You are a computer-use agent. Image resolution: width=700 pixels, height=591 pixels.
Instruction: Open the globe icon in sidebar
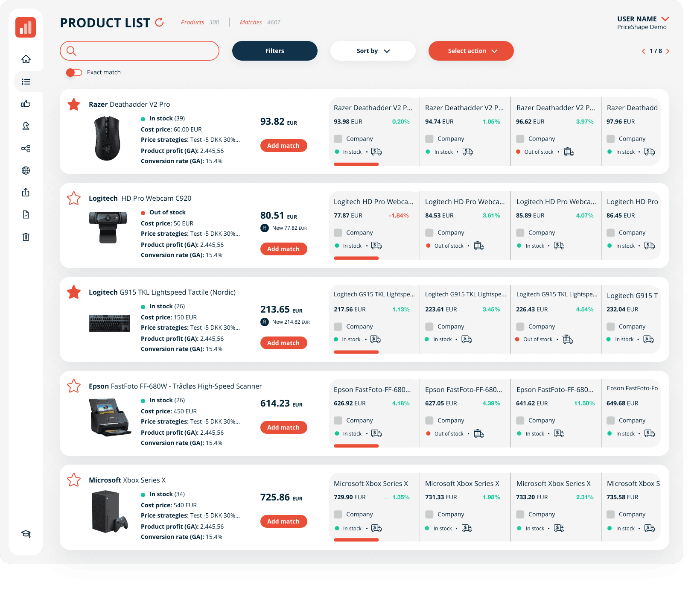26,170
